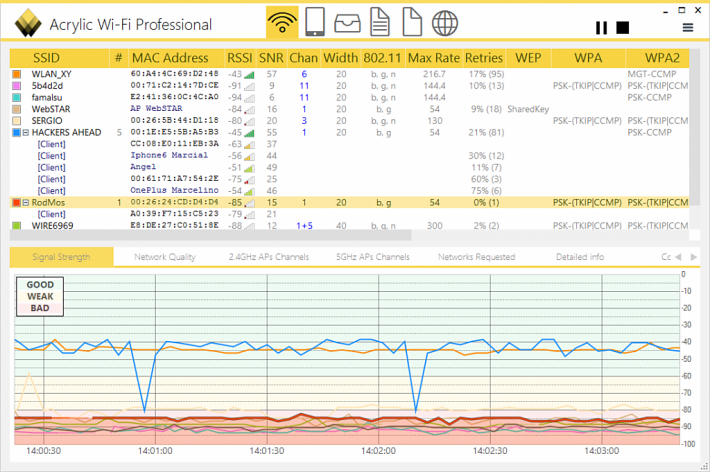The width and height of the screenshot is (710, 472).
Task: Select the WebSTAR network row
Action: point(349,109)
